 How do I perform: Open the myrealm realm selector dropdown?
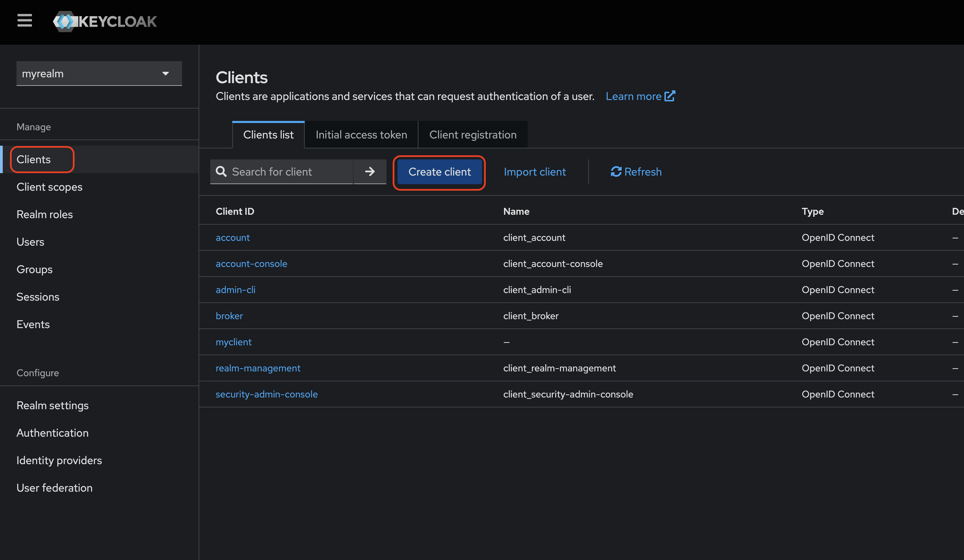99,74
